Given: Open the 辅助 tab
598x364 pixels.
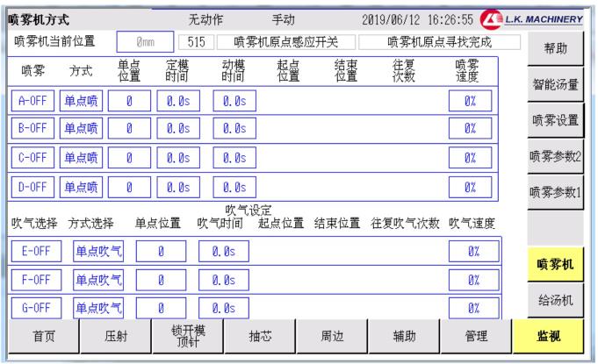Looking at the screenshot, I should pos(404,336).
